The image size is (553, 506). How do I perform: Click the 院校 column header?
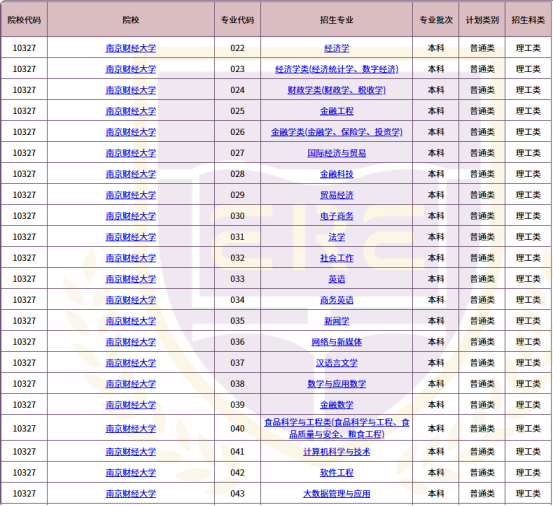(131, 20)
